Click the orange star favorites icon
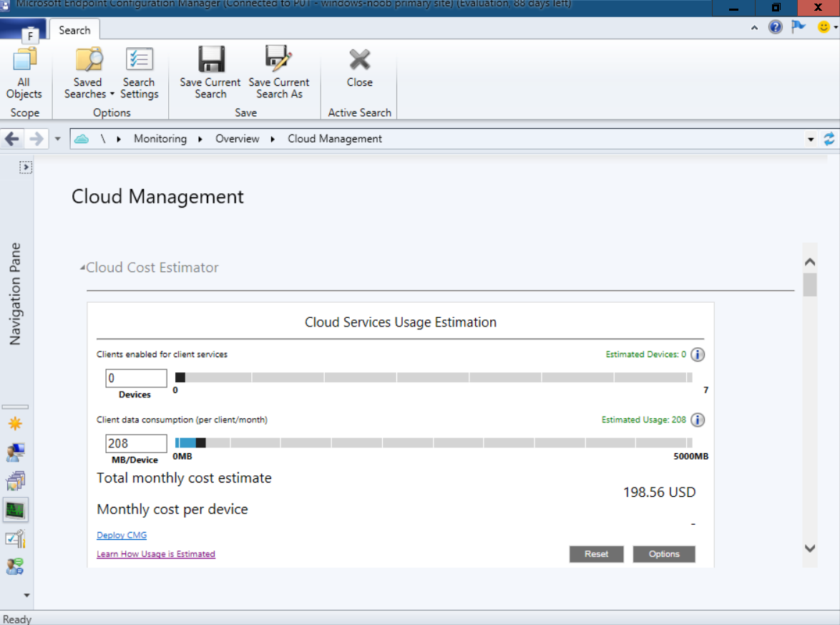The height and width of the screenshot is (625, 840). click(x=15, y=424)
